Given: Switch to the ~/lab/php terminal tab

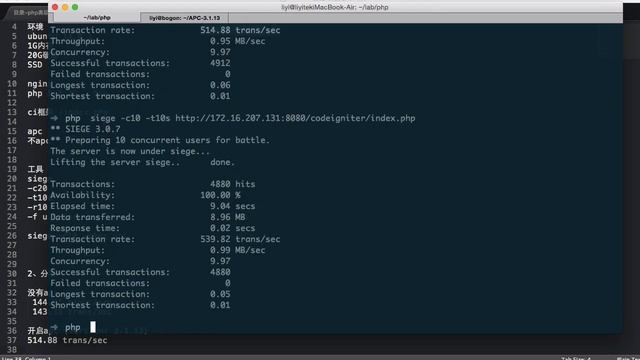Looking at the screenshot, I should click(97, 18).
